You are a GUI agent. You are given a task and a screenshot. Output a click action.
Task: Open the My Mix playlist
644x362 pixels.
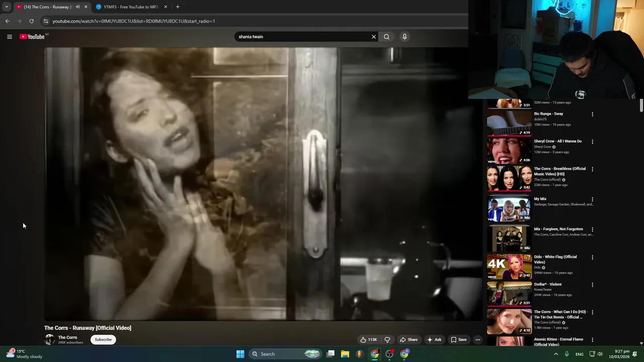pyautogui.click(x=509, y=209)
